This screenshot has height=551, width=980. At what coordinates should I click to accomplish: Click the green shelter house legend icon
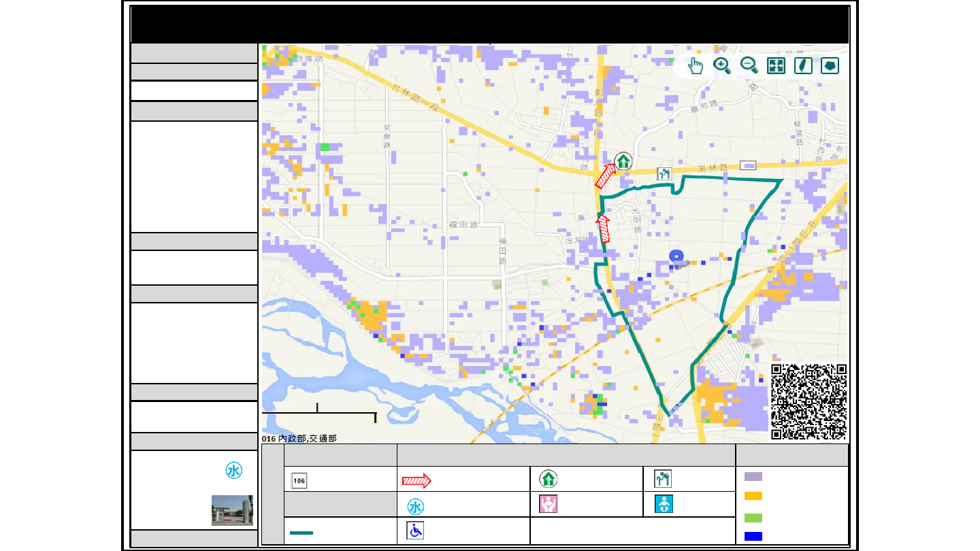click(x=549, y=479)
